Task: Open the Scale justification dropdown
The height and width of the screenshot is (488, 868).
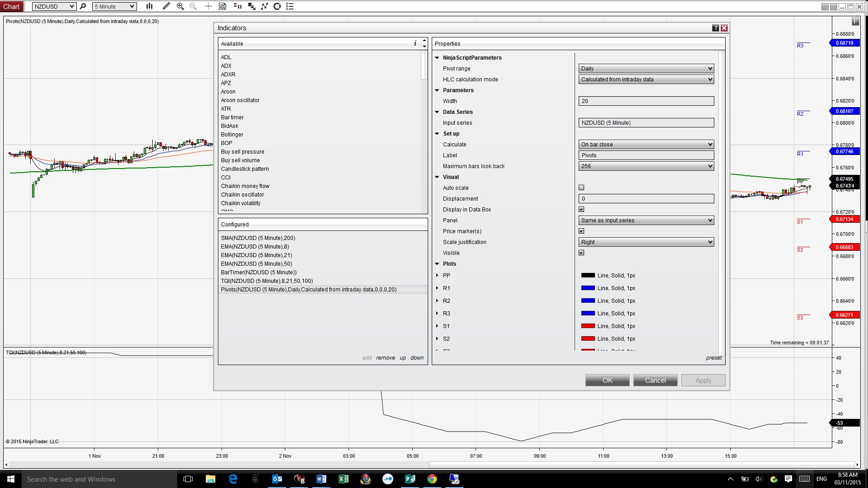Action: [x=646, y=242]
